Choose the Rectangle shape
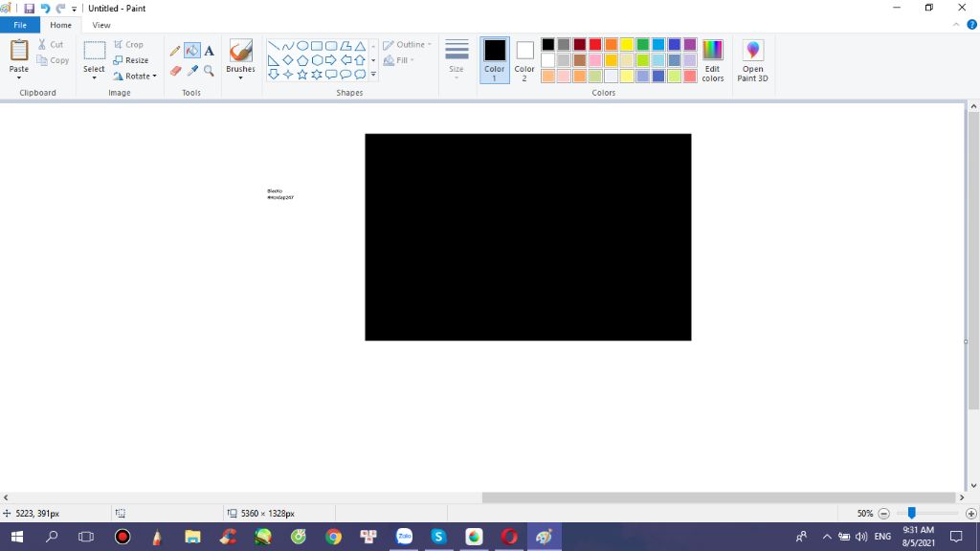This screenshot has width=980, height=551. [316, 46]
